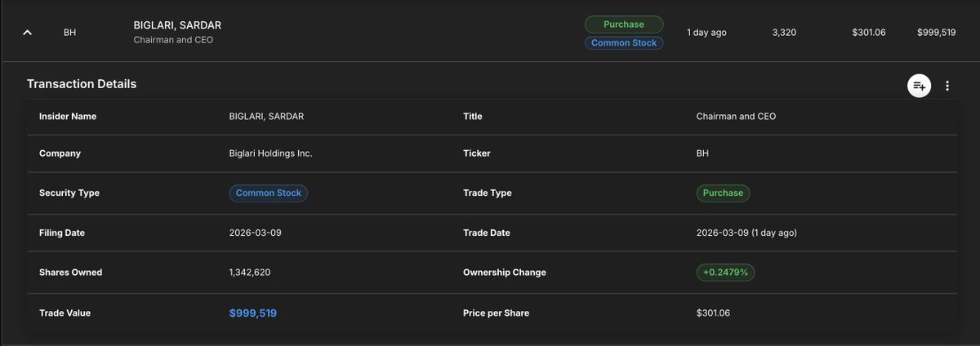Click Common Stock badge in the top row
This screenshot has width=980, height=346.
tap(624, 42)
